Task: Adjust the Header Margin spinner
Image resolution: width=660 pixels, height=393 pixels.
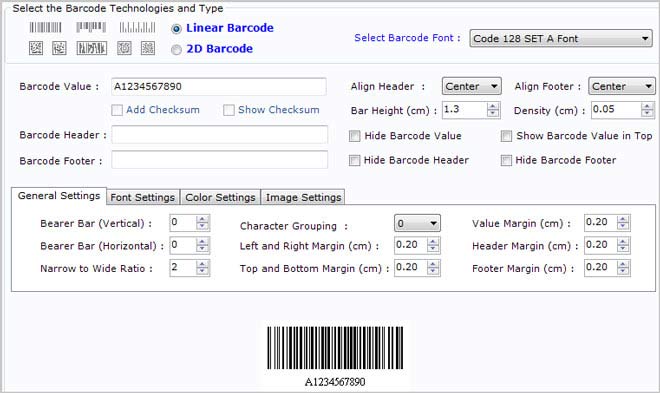Action: pyautogui.click(x=623, y=245)
